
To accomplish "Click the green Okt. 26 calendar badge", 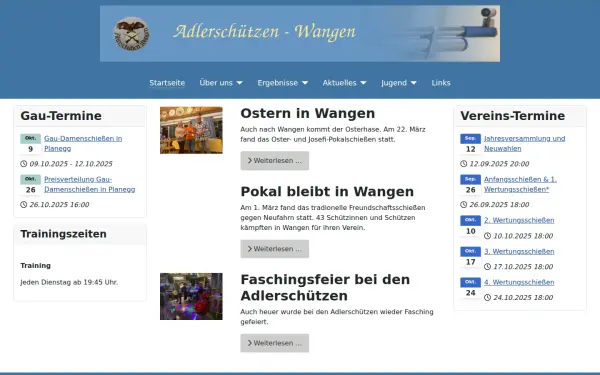I will 31,184.
